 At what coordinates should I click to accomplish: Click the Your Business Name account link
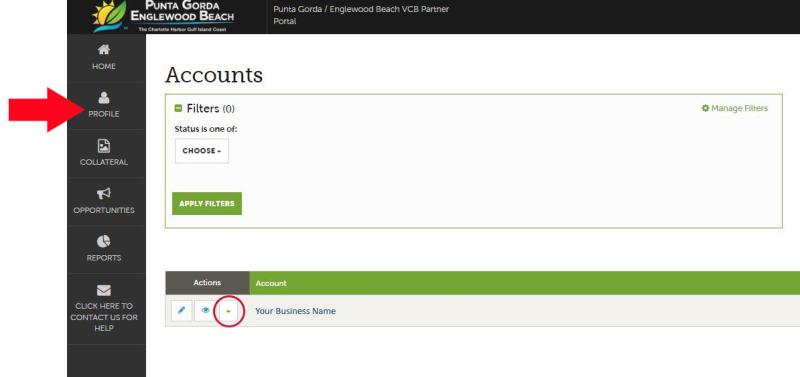295,311
